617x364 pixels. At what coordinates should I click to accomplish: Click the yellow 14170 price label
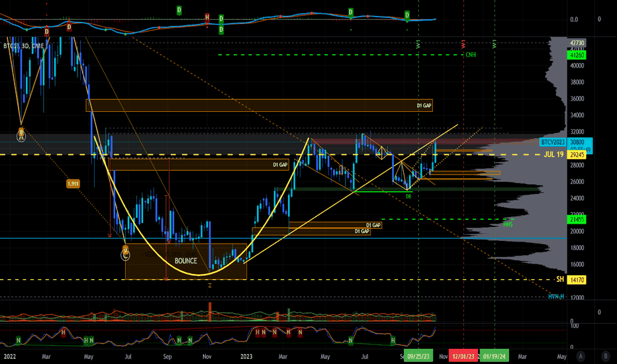(577, 280)
